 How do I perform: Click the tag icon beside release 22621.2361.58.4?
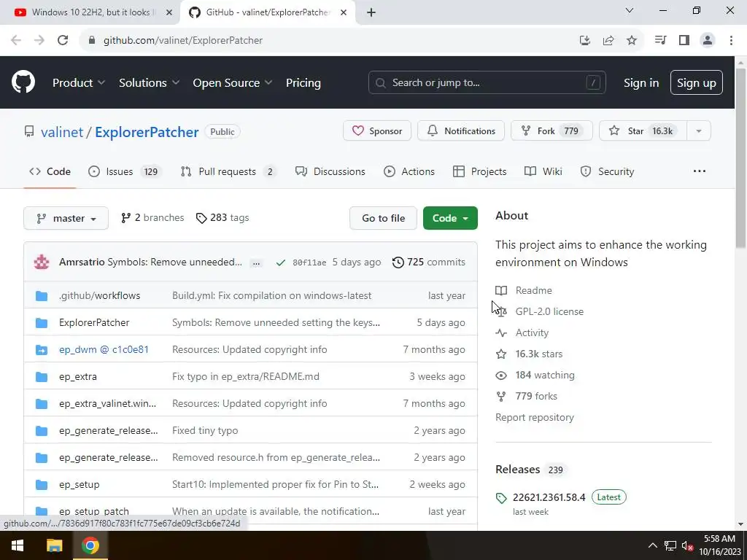[x=501, y=498]
